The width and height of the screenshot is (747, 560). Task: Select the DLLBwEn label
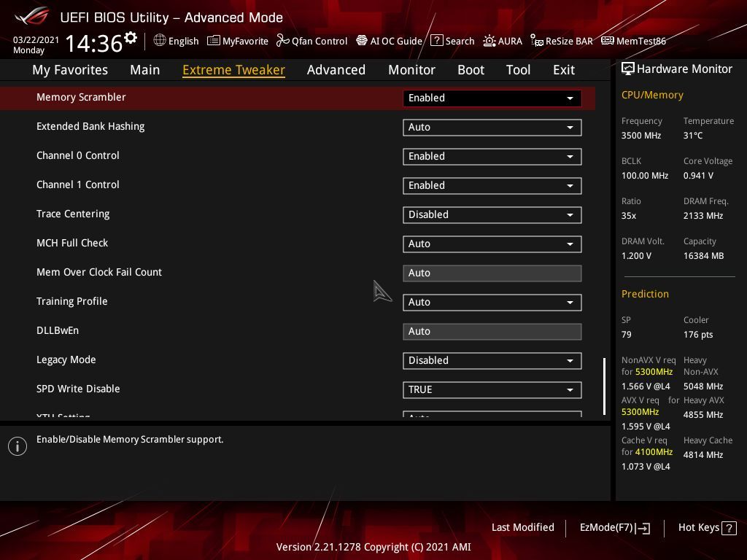[58, 330]
